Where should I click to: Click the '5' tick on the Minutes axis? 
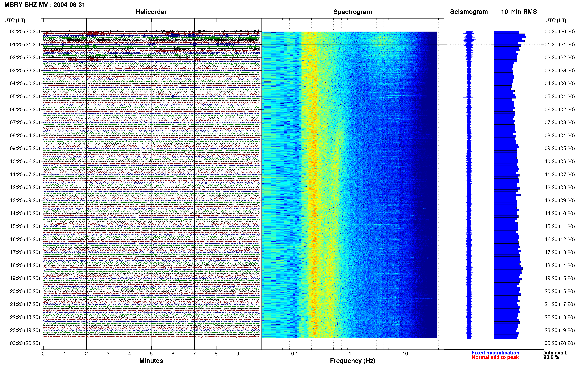[151, 354]
